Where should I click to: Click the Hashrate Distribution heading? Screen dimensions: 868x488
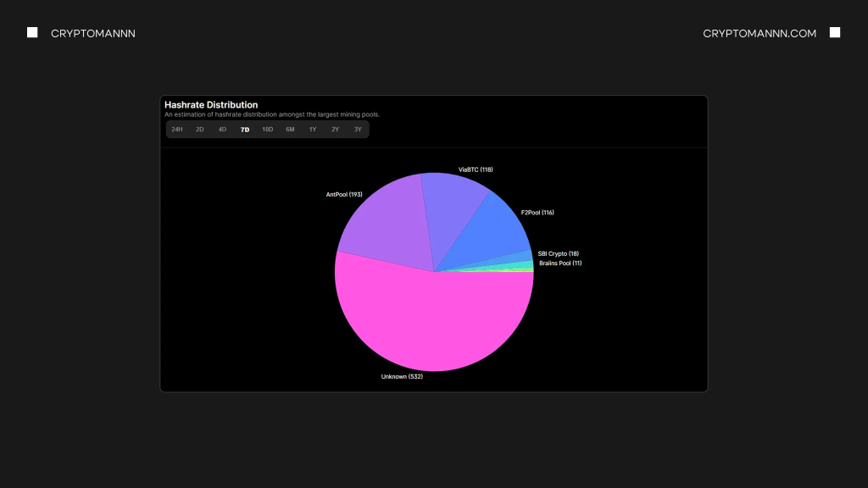point(211,105)
